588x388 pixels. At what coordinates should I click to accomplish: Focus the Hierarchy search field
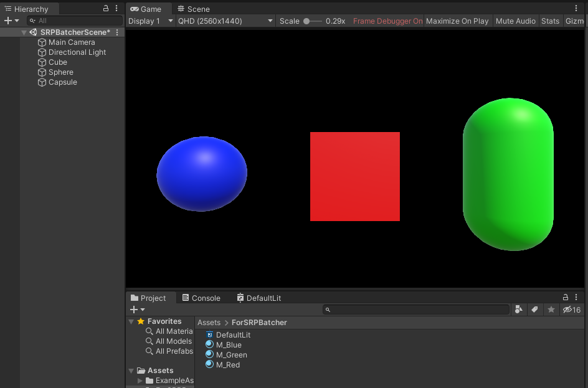[x=75, y=21]
